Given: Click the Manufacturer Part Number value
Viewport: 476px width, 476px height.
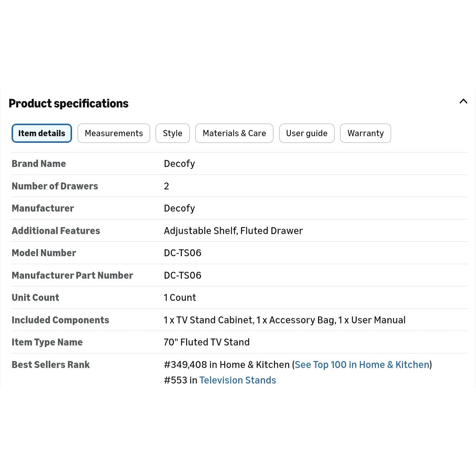Looking at the screenshot, I should click(x=182, y=275).
